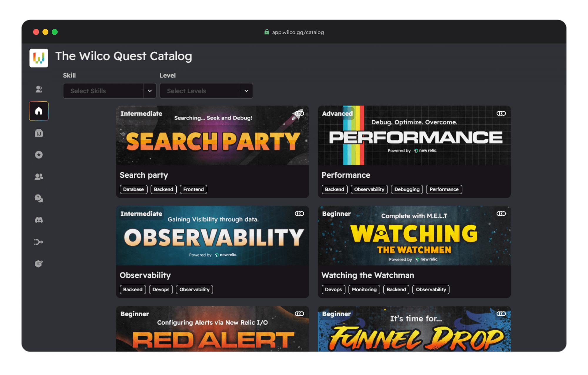Screen dimensions: 588x375
Task: Open the star badge sidebar icon
Action: coord(39,155)
